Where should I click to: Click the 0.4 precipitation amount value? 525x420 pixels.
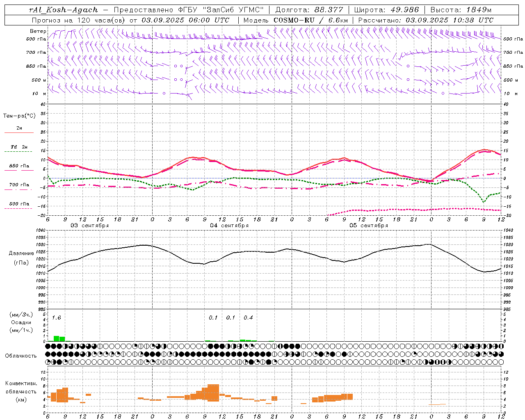click(248, 318)
